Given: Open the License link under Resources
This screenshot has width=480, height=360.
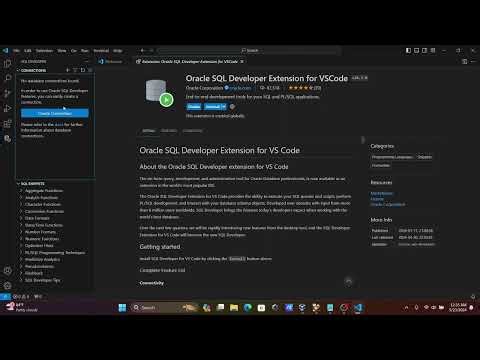Looking at the screenshot, I should click(x=377, y=199).
